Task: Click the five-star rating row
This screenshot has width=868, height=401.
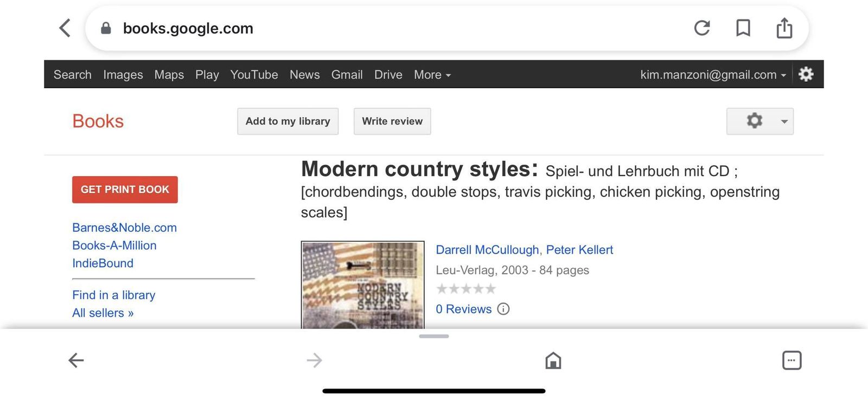Action: [466, 289]
